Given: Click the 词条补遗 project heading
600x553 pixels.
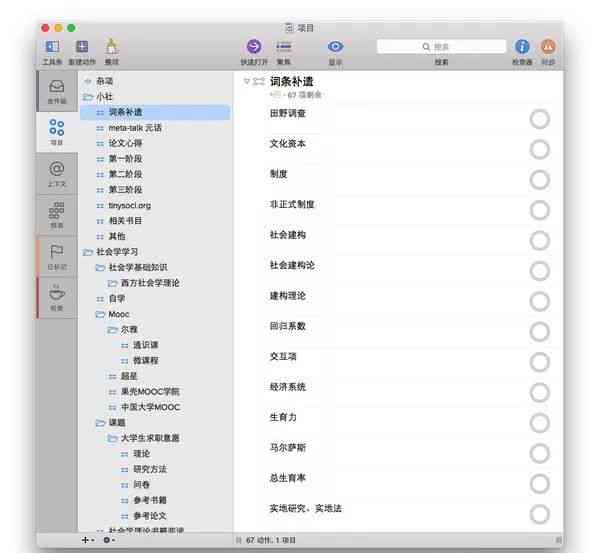Looking at the screenshot, I should point(292,82).
